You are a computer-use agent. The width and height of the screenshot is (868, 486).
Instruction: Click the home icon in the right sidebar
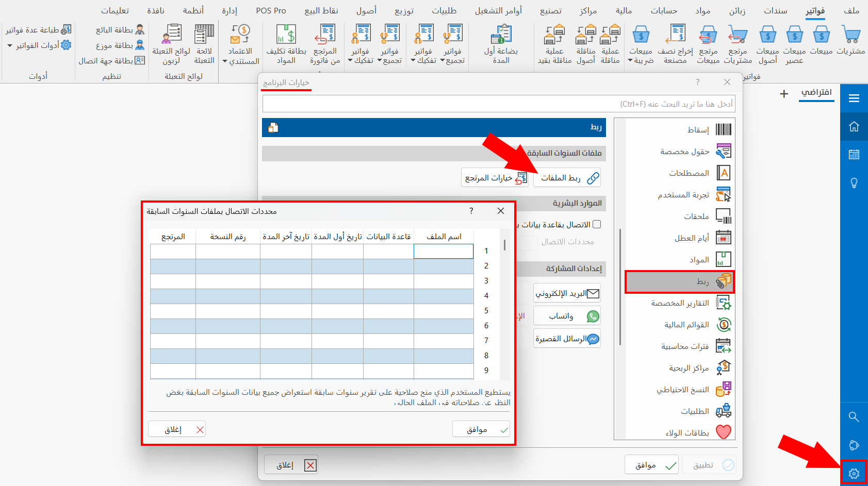tap(854, 126)
